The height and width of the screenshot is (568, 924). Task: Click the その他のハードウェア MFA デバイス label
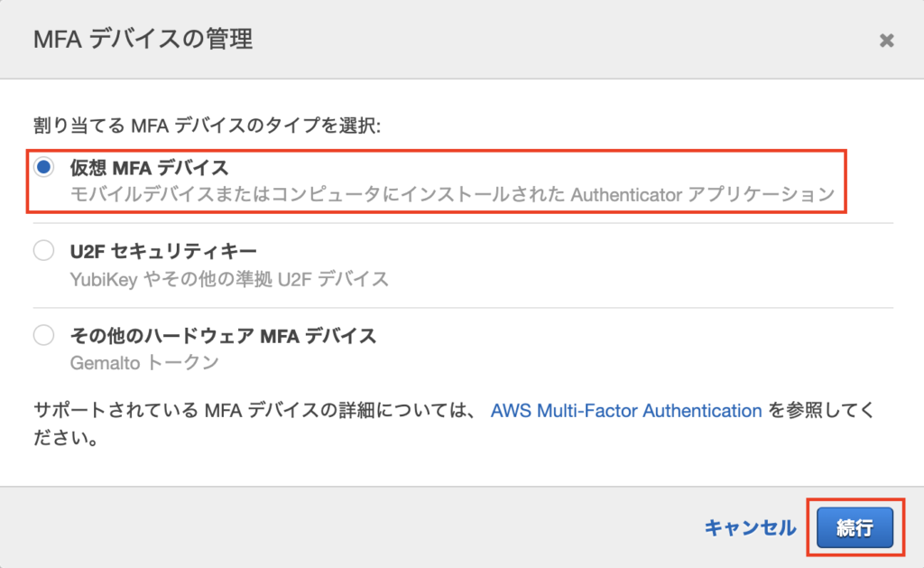pyautogui.click(x=222, y=336)
